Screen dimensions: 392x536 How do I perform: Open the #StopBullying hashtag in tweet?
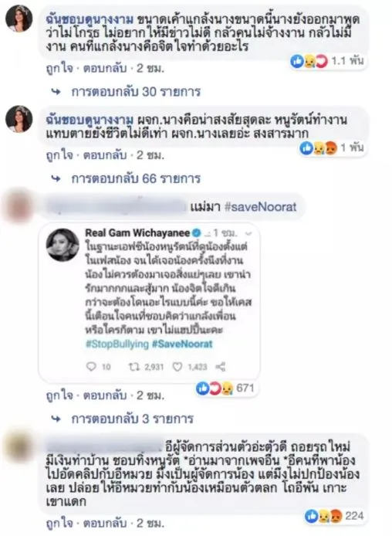point(117,344)
